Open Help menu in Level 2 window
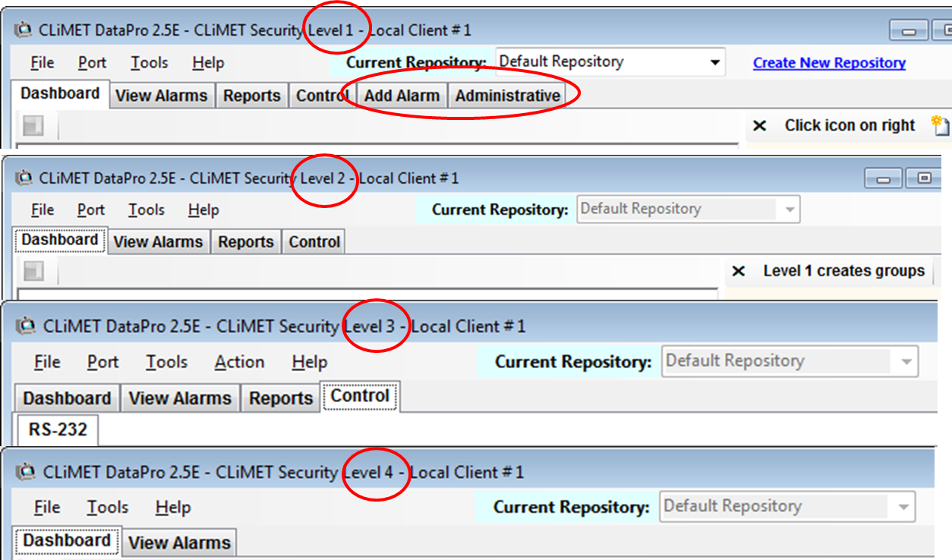This screenshot has width=952, height=560. pos(203,209)
